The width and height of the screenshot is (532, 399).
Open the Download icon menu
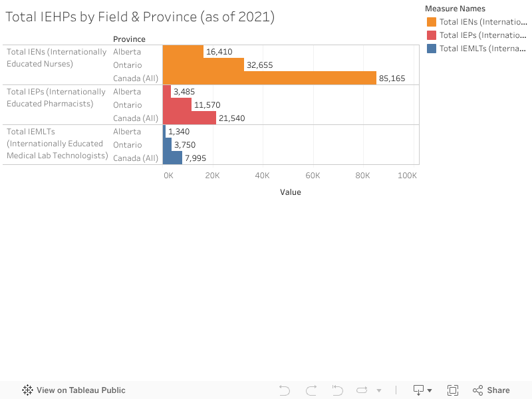click(x=419, y=390)
